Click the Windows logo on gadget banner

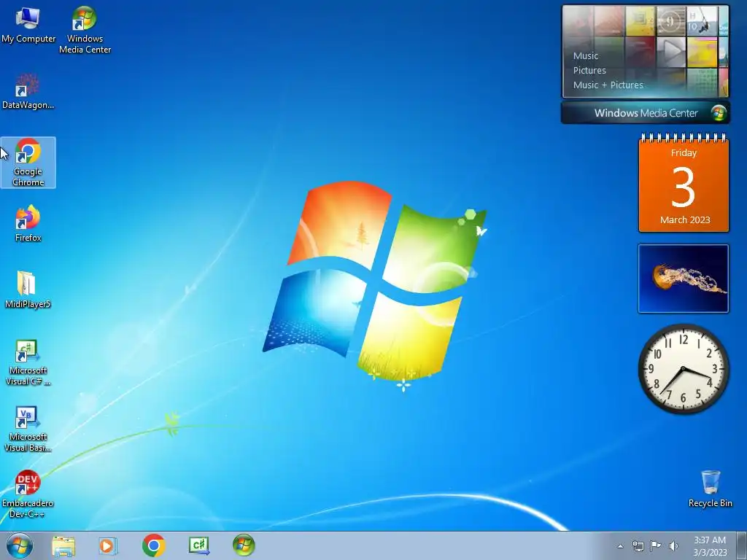pyautogui.click(x=719, y=113)
